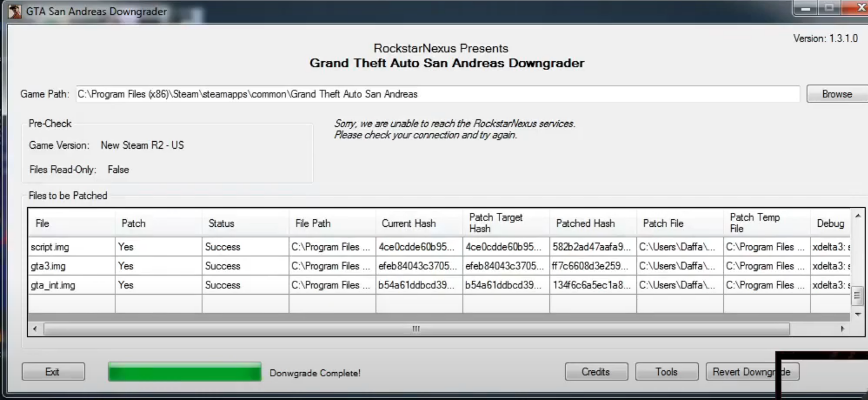This screenshot has width=868, height=400.
Task: Click the Donwgrade Complete! status text
Action: click(315, 373)
